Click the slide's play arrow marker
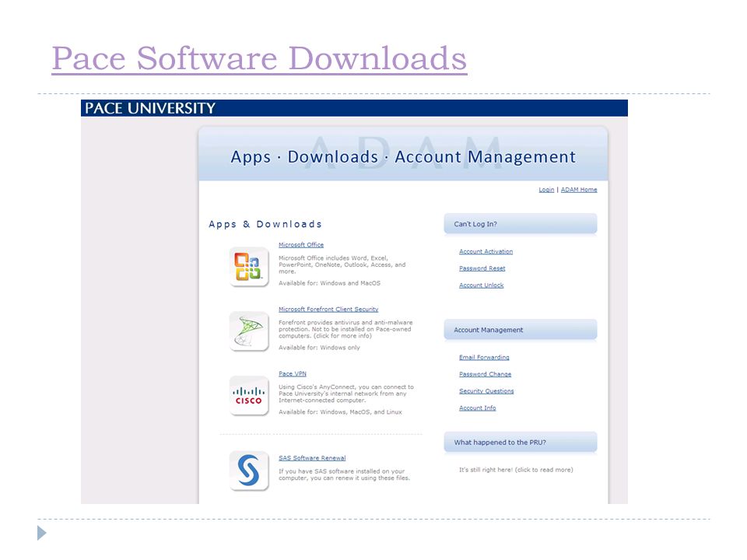The height and width of the screenshot is (560, 747). coord(42,533)
